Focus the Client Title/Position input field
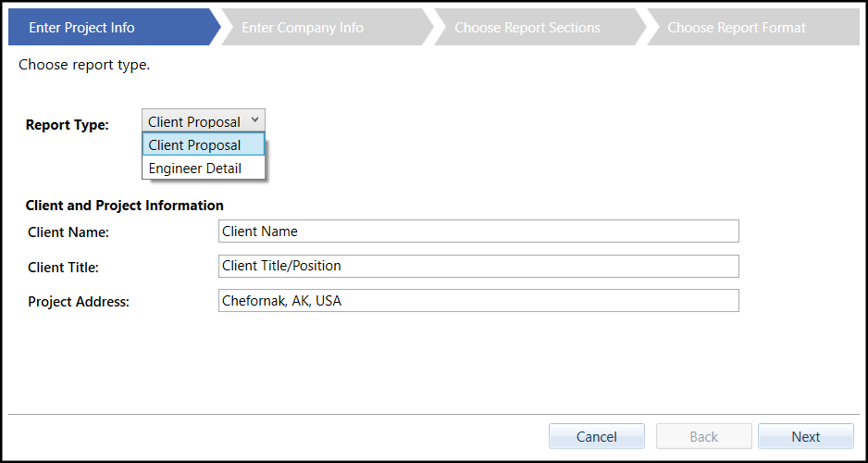The height and width of the screenshot is (463, 868). coord(478,266)
